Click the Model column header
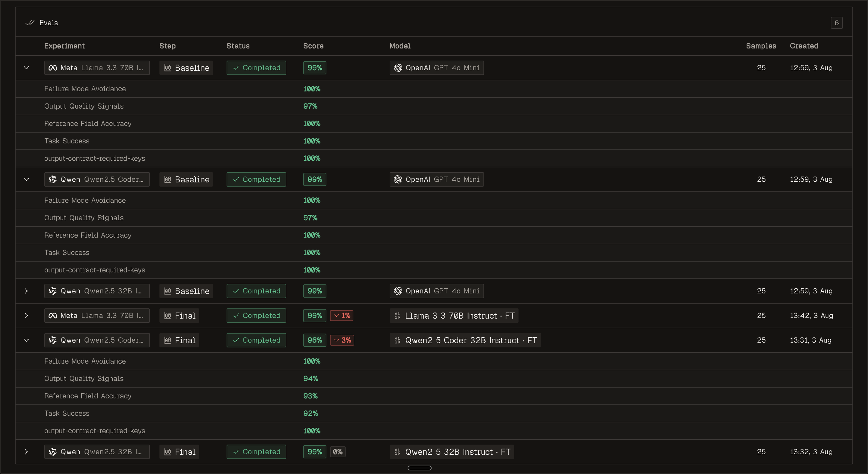 tap(400, 46)
